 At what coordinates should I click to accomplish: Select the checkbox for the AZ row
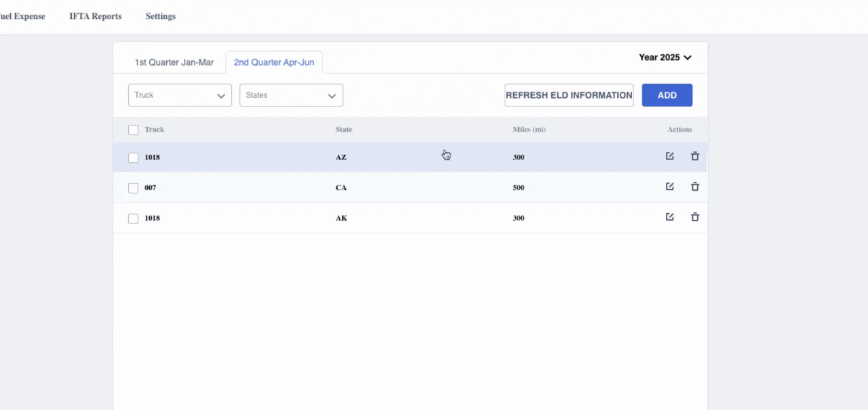point(134,157)
